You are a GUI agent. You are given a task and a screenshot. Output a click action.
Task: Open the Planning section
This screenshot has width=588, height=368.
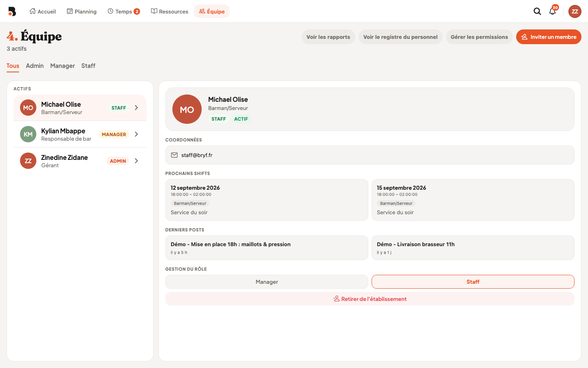tap(82, 11)
